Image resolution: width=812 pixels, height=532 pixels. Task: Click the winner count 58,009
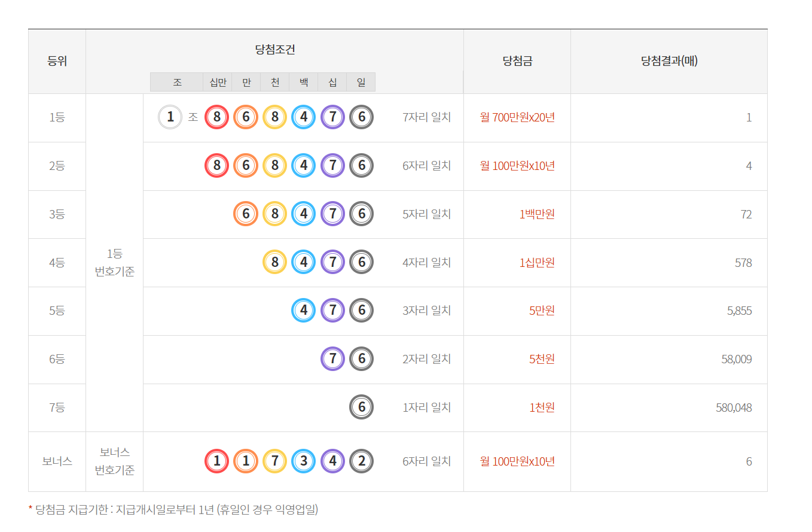[x=737, y=359]
